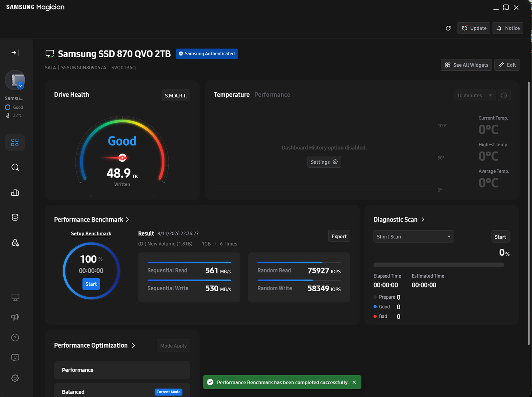
Task: Click the Setup Benchmark link
Action: (x=91, y=233)
